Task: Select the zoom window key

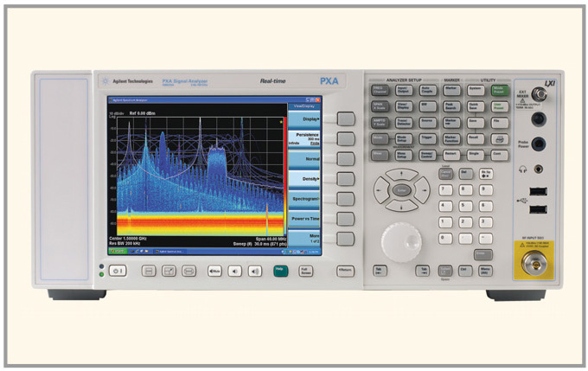Action: tap(169, 271)
